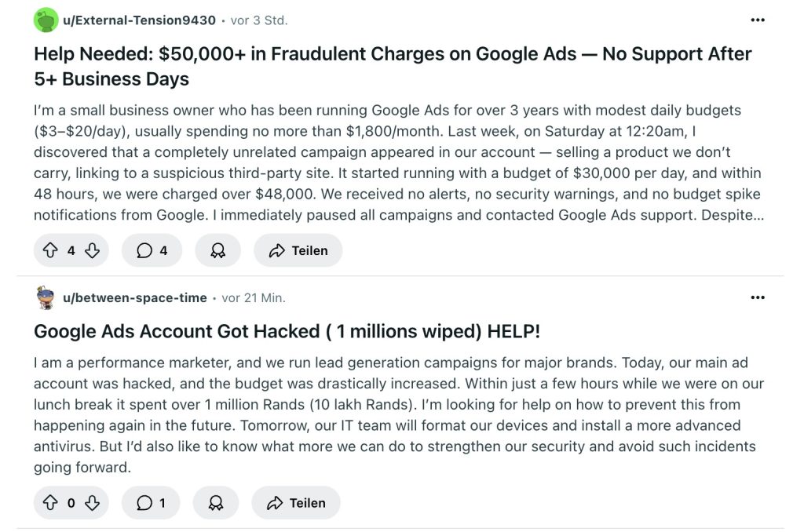804x532 pixels.
Task: Share the hacked account post via Teilen
Action: click(296, 503)
